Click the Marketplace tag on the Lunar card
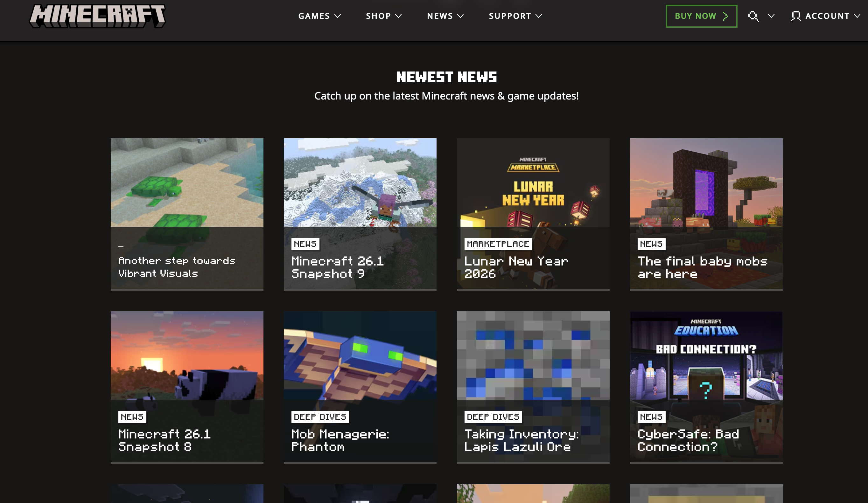Viewport: 868px width, 503px height. coord(498,244)
